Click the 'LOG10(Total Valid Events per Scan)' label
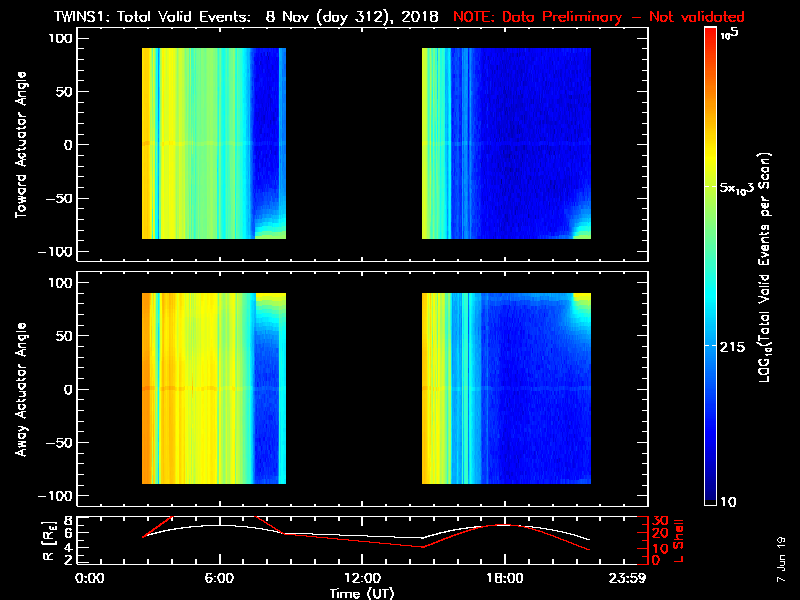This screenshot has height=600, width=800. pyautogui.click(x=764, y=267)
